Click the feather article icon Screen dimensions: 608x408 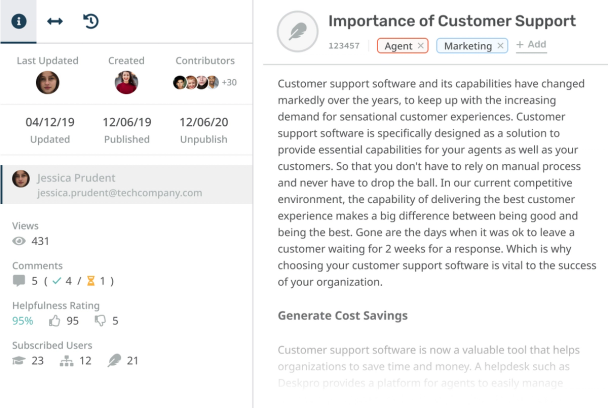(x=297, y=32)
